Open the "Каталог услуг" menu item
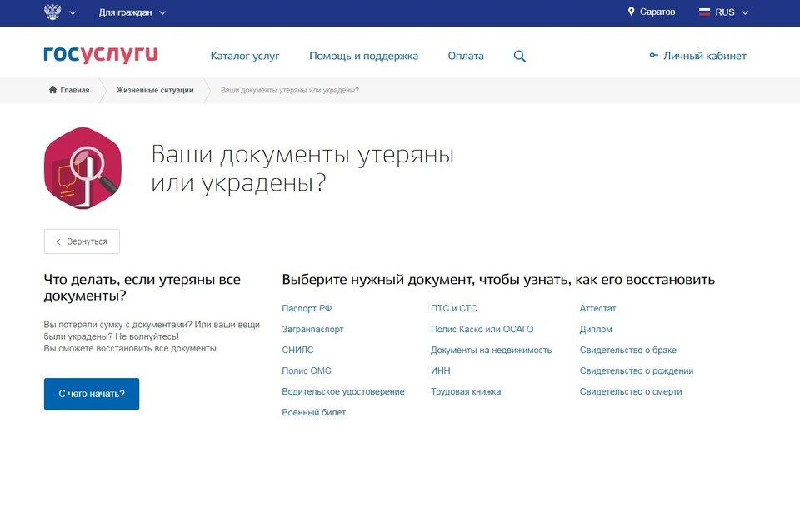 245,56
